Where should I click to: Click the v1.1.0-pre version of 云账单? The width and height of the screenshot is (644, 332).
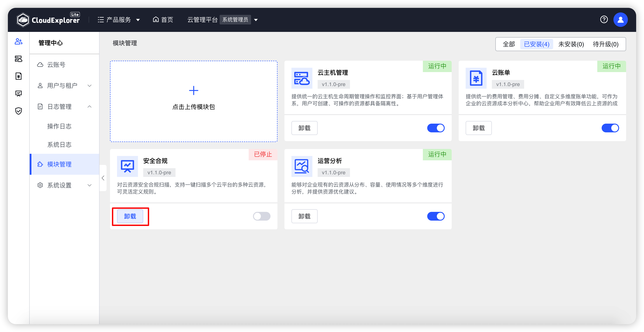tap(508, 84)
